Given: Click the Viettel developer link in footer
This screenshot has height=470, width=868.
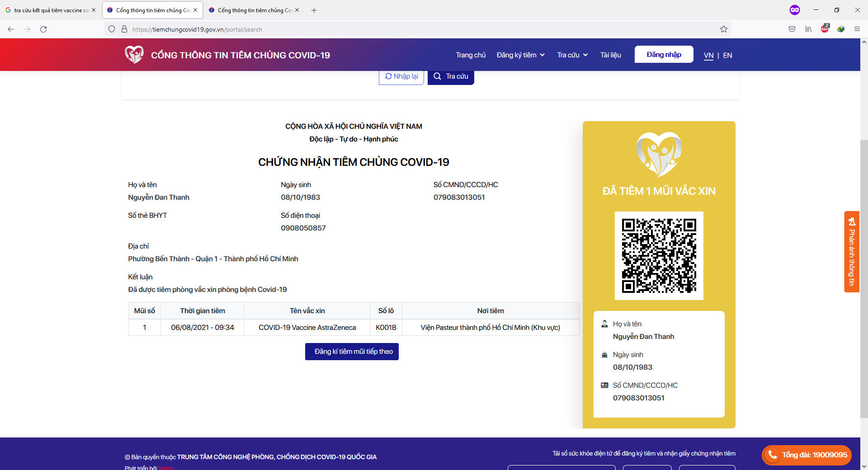Looking at the screenshot, I should (166, 468).
